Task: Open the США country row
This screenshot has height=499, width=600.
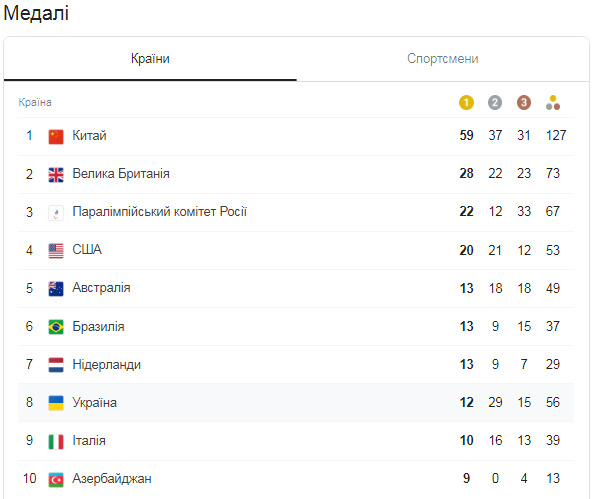Action: (296, 251)
